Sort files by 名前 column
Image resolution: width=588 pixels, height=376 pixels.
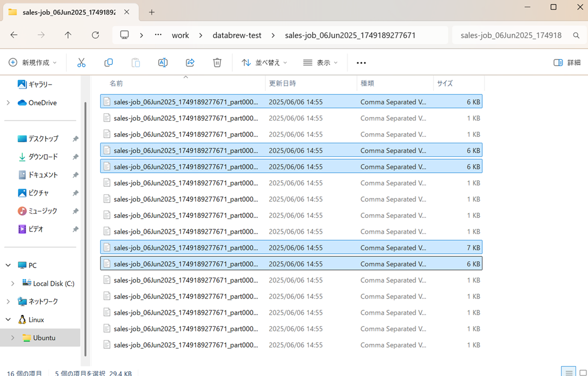(x=116, y=83)
